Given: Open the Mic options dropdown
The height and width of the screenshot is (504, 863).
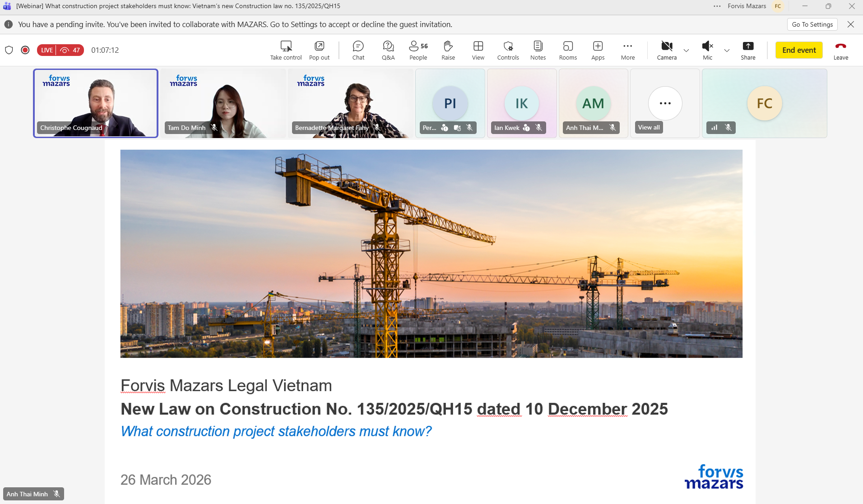Looking at the screenshot, I should pyautogui.click(x=726, y=51).
